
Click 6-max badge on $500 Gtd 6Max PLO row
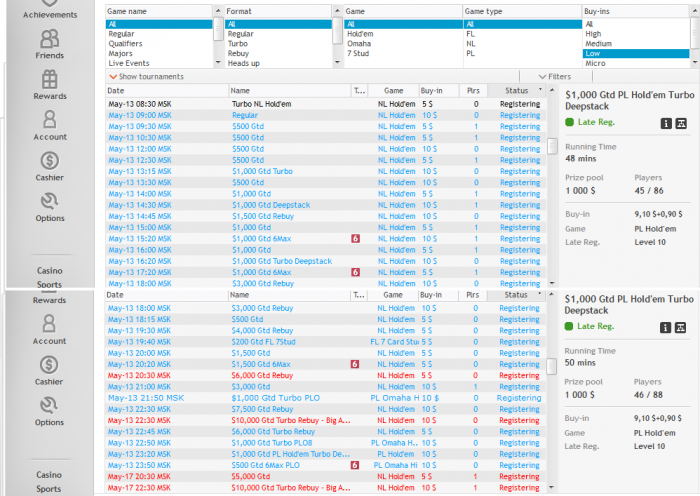(x=355, y=465)
